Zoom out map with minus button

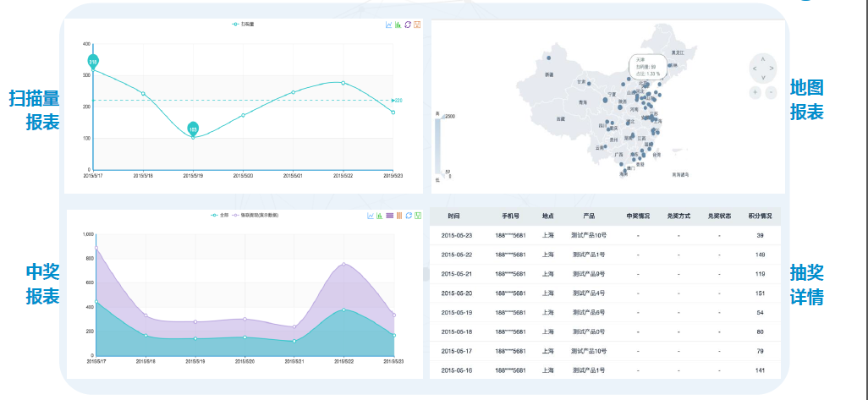(772, 91)
